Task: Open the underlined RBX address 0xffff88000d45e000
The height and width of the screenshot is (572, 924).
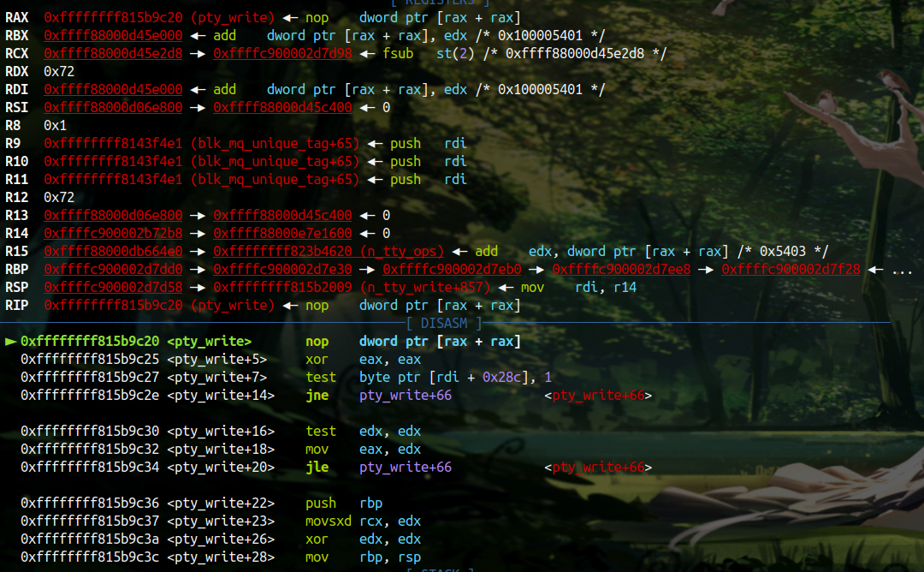Action: [113, 36]
